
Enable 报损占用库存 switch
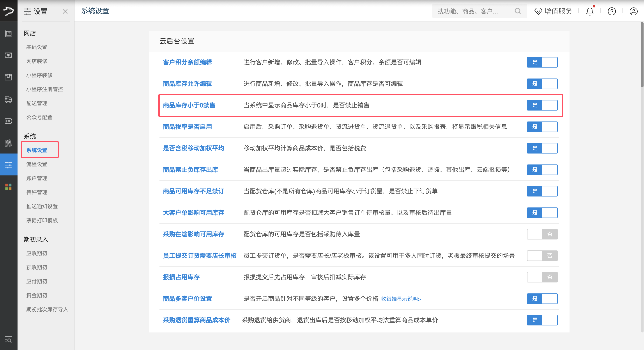542,277
